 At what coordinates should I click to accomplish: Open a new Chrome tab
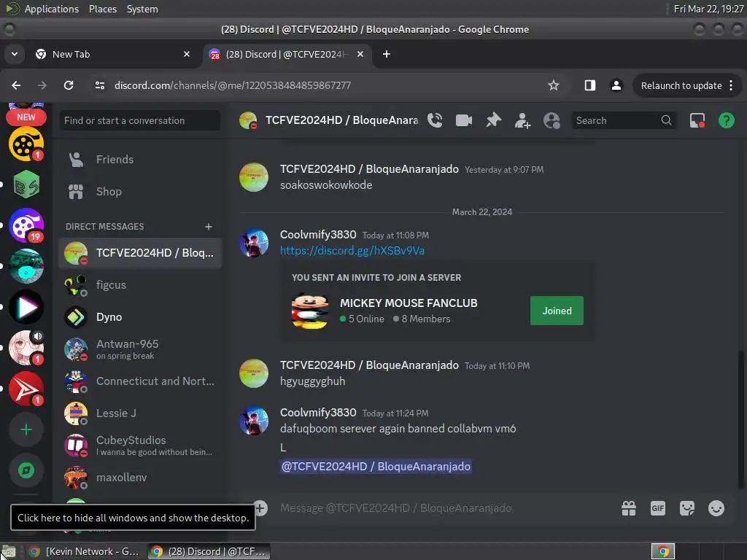click(x=387, y=54)
